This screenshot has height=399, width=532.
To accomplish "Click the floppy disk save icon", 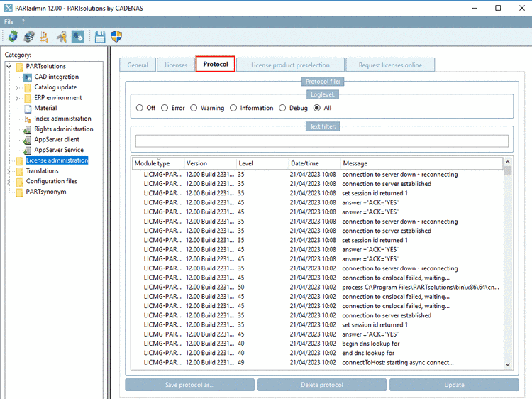I will click(x=100, y=36).
